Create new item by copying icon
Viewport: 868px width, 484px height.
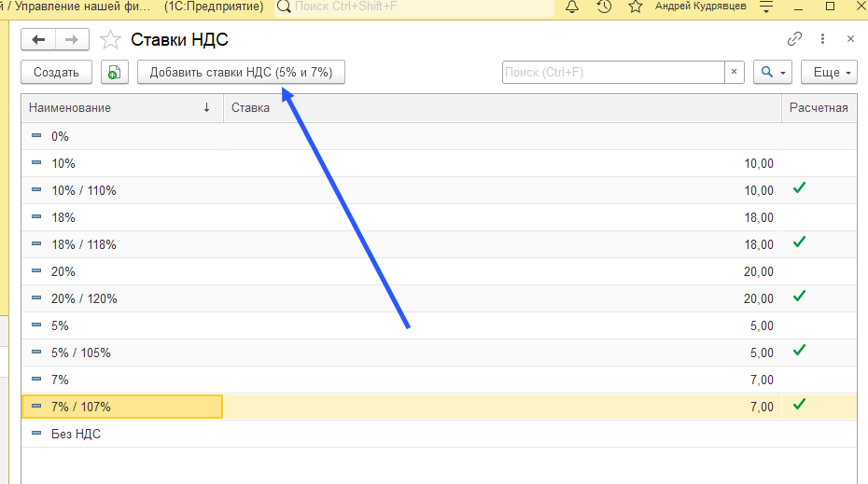[115, 73]
